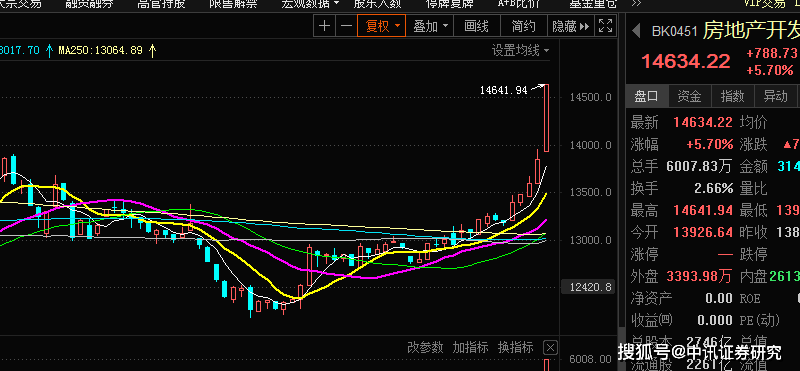Close the indicator sub-panel with X icon
800x371 pixels.
point(550,348)
